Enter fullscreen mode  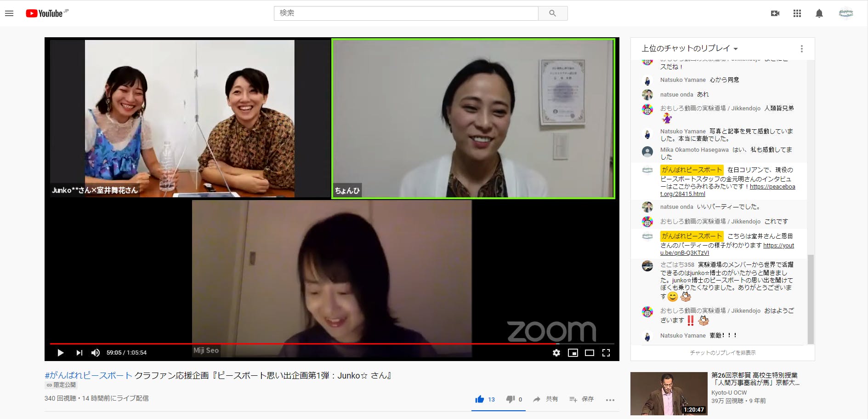tap(606, 353)
